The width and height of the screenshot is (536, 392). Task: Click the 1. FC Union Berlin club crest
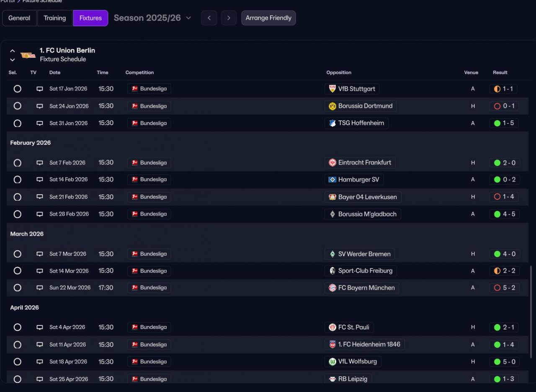pos(28,55)
